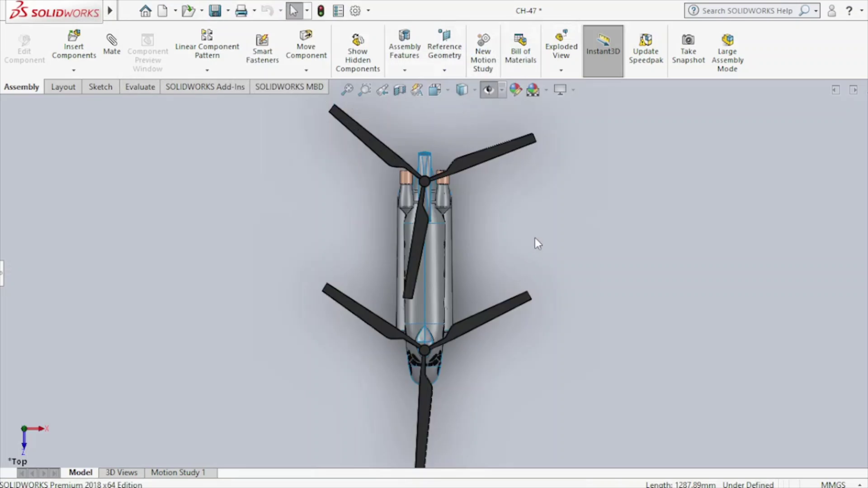Viewport: 868px width, 488px height.
Task: Click the Section View icon
Action: point(400,89)
